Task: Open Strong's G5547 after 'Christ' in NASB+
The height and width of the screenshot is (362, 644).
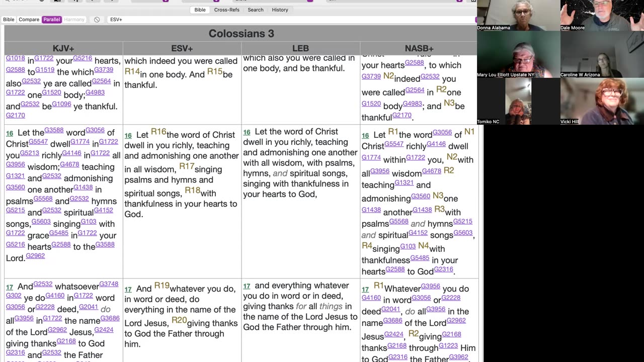Action: [394, 144]
